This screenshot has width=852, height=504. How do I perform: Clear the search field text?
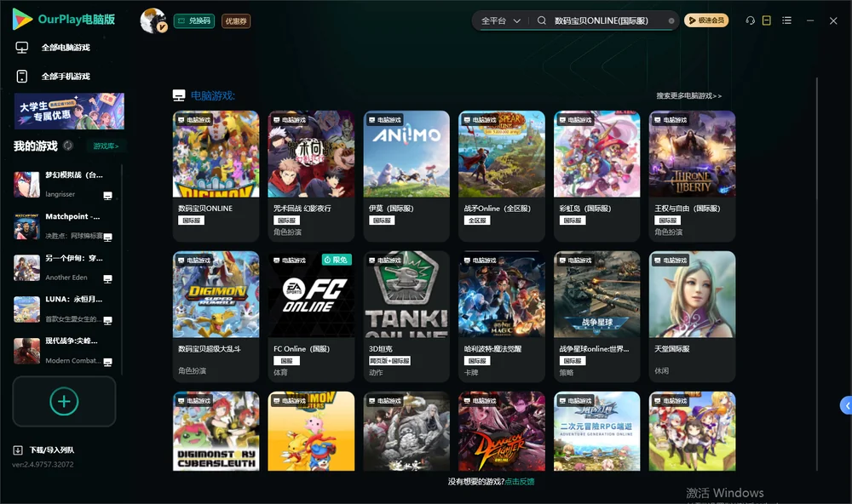tap(671, 21)
